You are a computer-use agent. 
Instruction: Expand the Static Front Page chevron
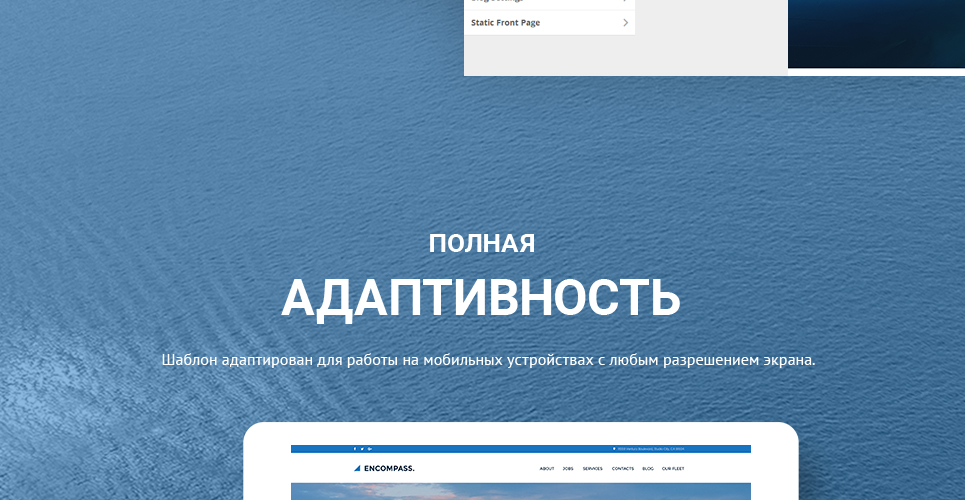click(x=625, y=23)
